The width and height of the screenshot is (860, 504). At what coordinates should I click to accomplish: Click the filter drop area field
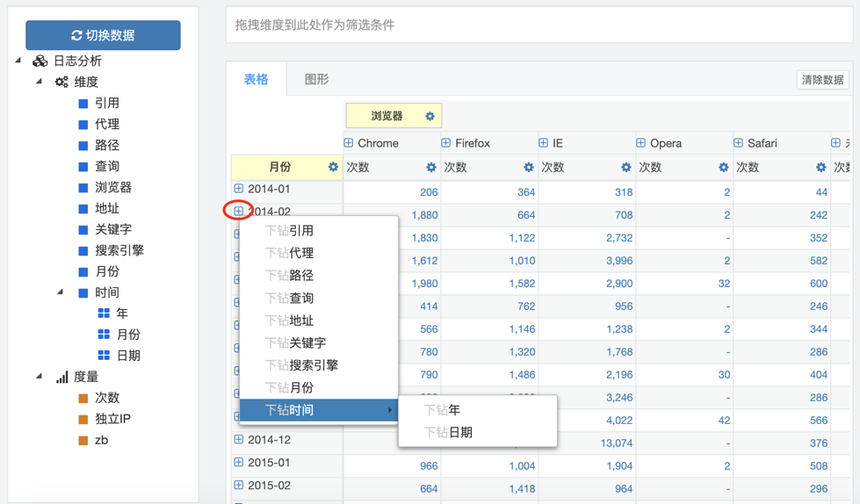(x=539, y=25)
